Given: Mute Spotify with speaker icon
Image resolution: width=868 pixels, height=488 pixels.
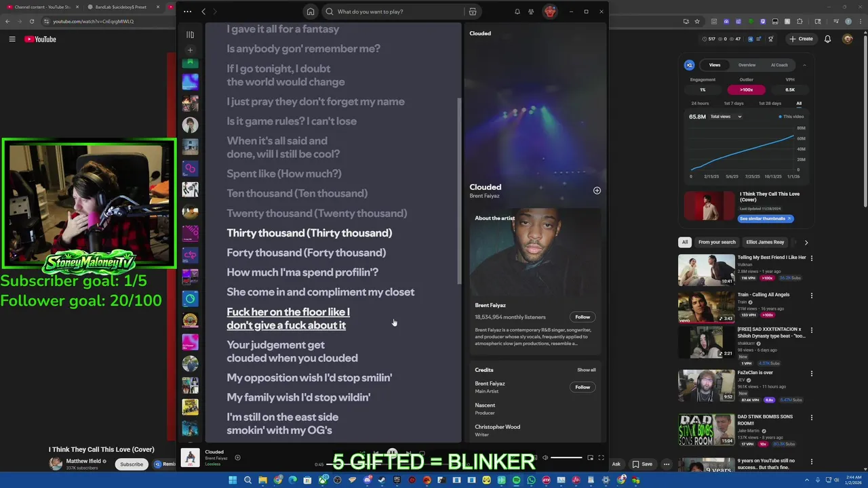Looking at the screenshot, I should [x=545, y=457].
